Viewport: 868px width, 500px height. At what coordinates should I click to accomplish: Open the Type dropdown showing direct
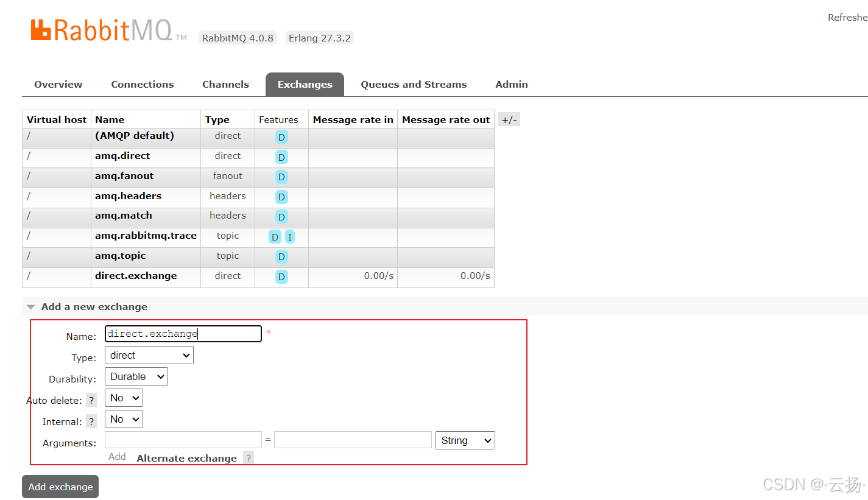(149, 355)
